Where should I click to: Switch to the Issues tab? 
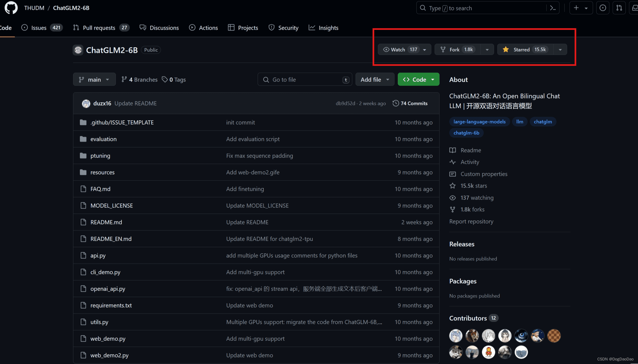pos(42,28)
